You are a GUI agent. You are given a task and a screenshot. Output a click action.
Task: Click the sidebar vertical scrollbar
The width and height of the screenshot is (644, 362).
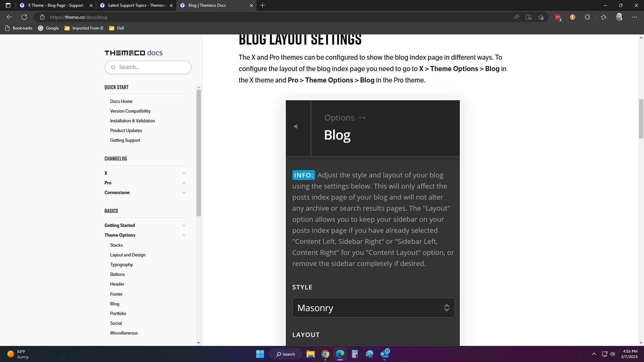[199, 153]
